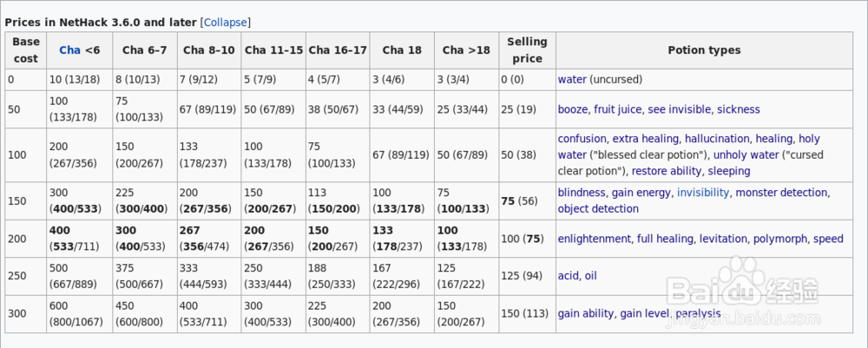Screen dimensions: 868x348
Task: Open the blindness potion link
Action: pos(582,193)
